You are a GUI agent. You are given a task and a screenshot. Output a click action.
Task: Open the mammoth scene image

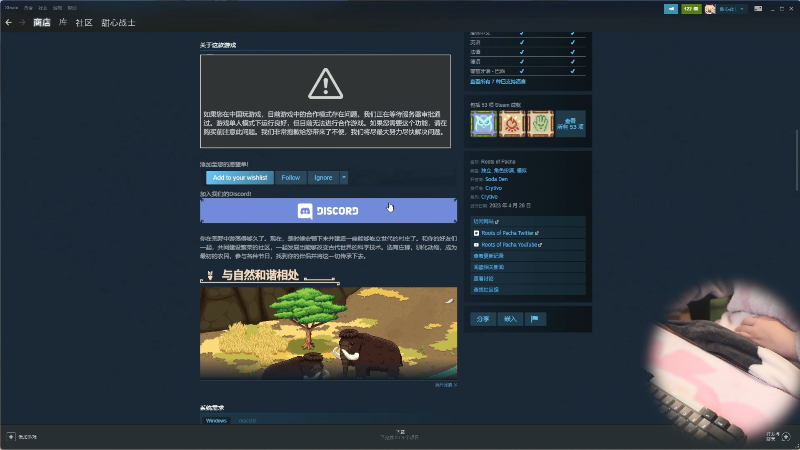click(x=329, y=333)
